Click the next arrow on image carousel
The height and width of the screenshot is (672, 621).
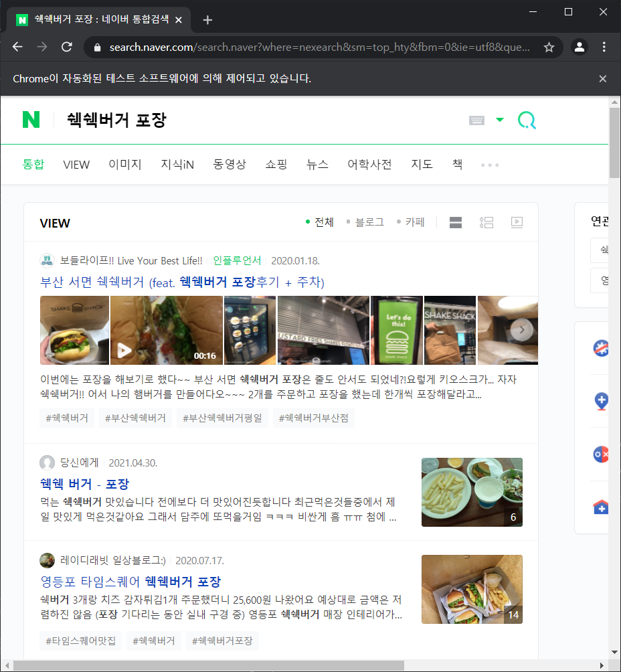click(522, 330)
